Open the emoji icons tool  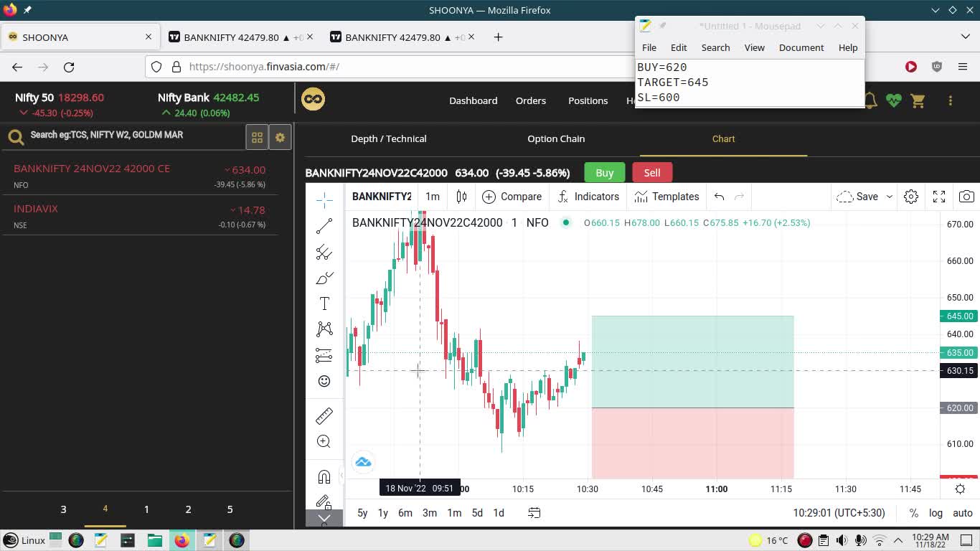pyautogui.click(x=324, y=381)
